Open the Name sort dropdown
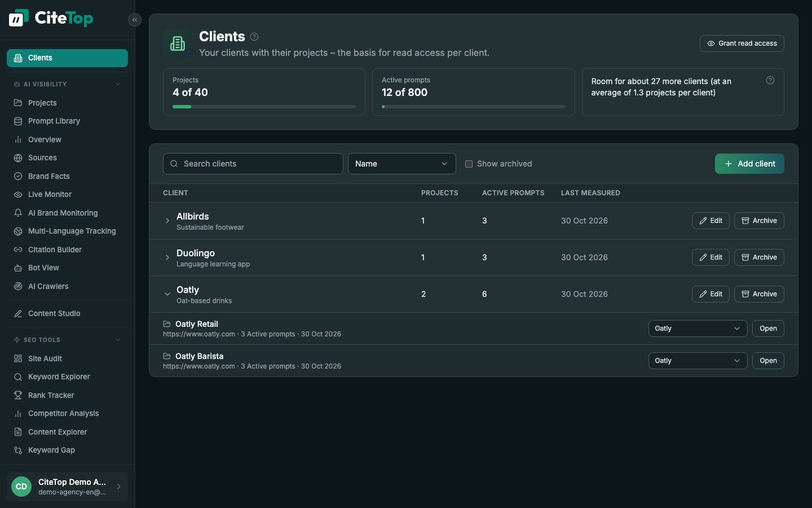 point(401,164)
